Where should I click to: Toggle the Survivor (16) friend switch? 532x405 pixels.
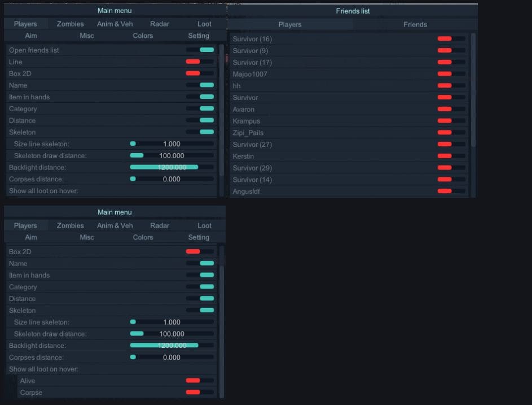pos(451,39)
